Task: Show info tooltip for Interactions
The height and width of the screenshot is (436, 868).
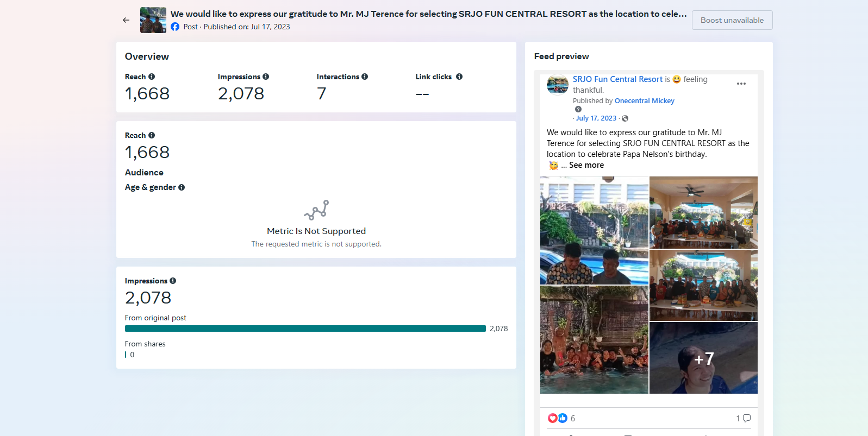Action: 365,77
